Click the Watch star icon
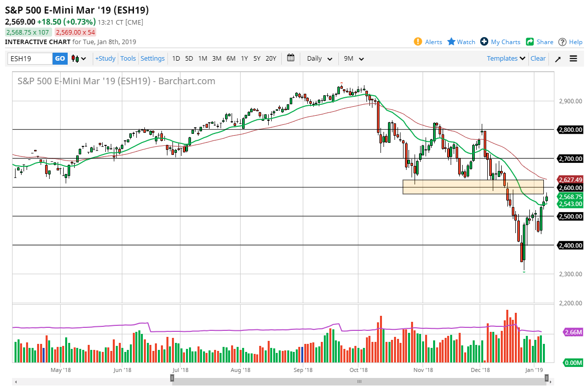 pos(460,42)
